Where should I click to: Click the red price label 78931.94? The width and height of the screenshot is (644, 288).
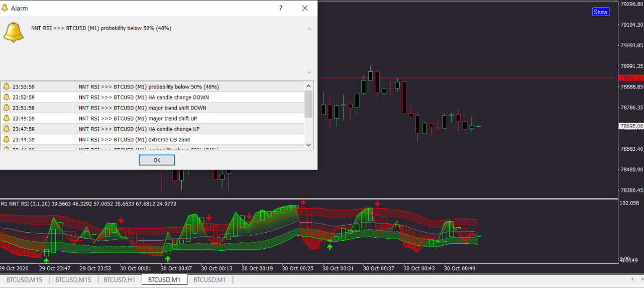[631, 78]
